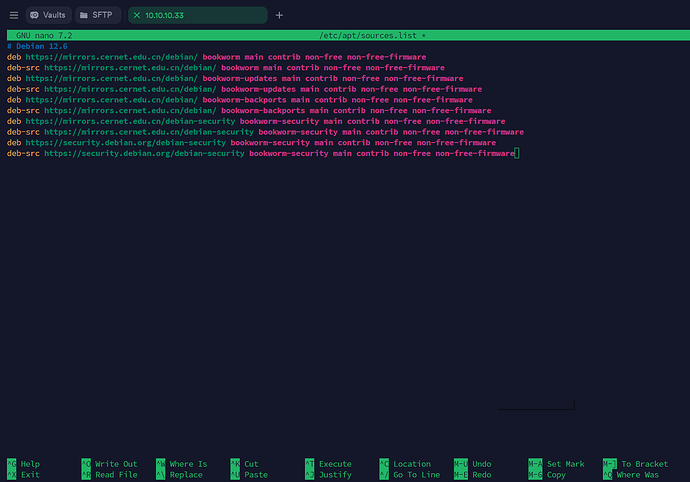This screenshot has width=690, height=482.
Task: Click the Copy shortcut
Action: tap(547, 475)
